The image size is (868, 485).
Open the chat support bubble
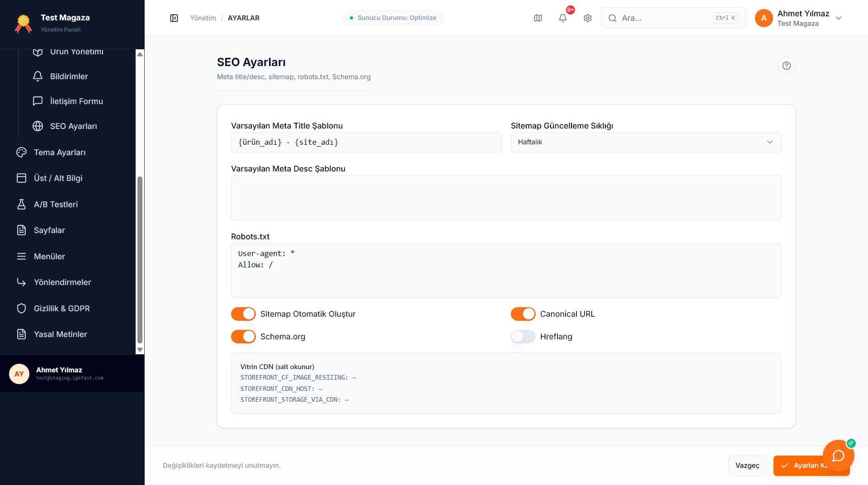pos(839,456)
